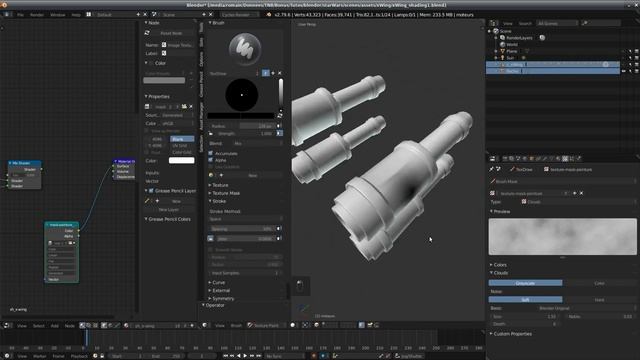This screenshot has width=640, height=360.
Task: Adjust the brush color value slider
Action: tap(280, 93)
